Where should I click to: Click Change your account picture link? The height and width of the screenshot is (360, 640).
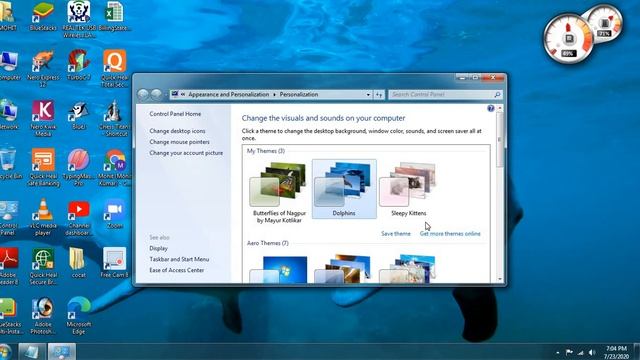186,153
